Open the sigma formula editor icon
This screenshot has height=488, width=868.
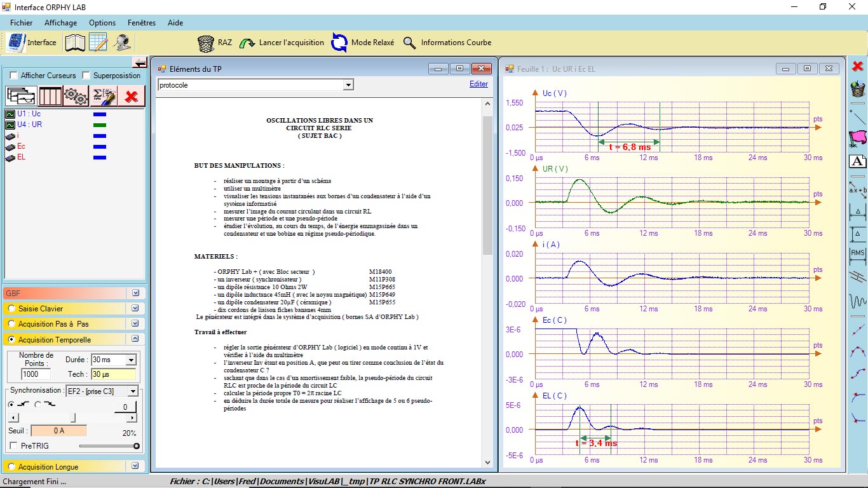point(104,96)
